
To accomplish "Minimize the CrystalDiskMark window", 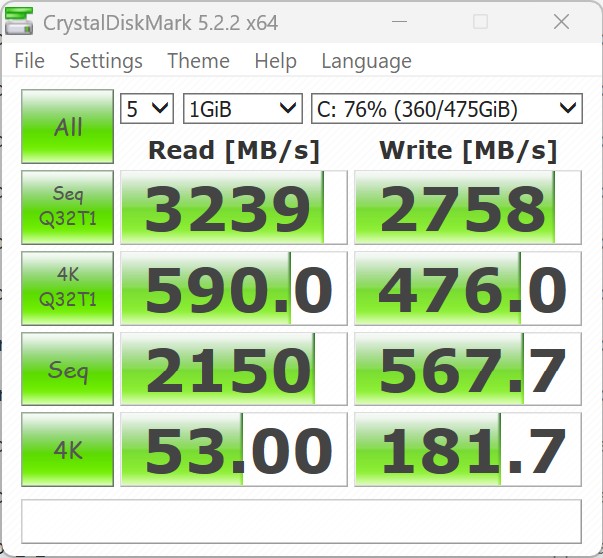I will [x=399, y=22].
